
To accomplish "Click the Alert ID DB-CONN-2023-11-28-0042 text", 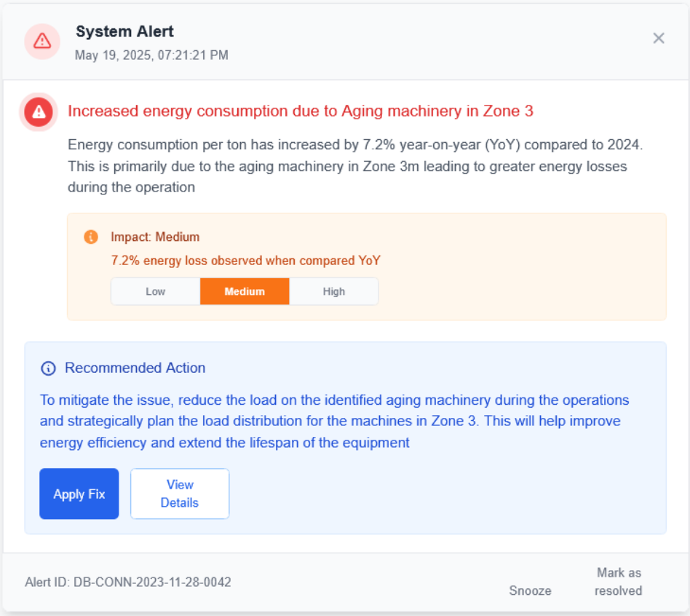I will coord(128,582).
